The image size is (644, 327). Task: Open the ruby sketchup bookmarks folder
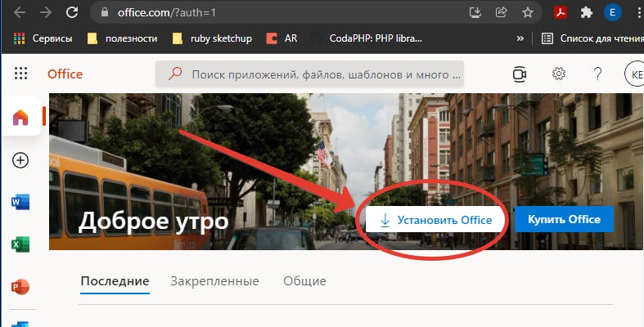tap(212, 38)
